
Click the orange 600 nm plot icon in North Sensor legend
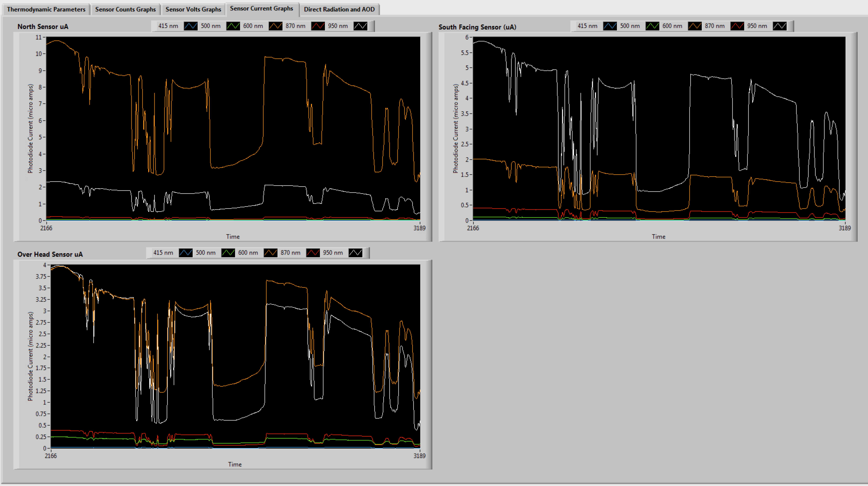point(276,26)
